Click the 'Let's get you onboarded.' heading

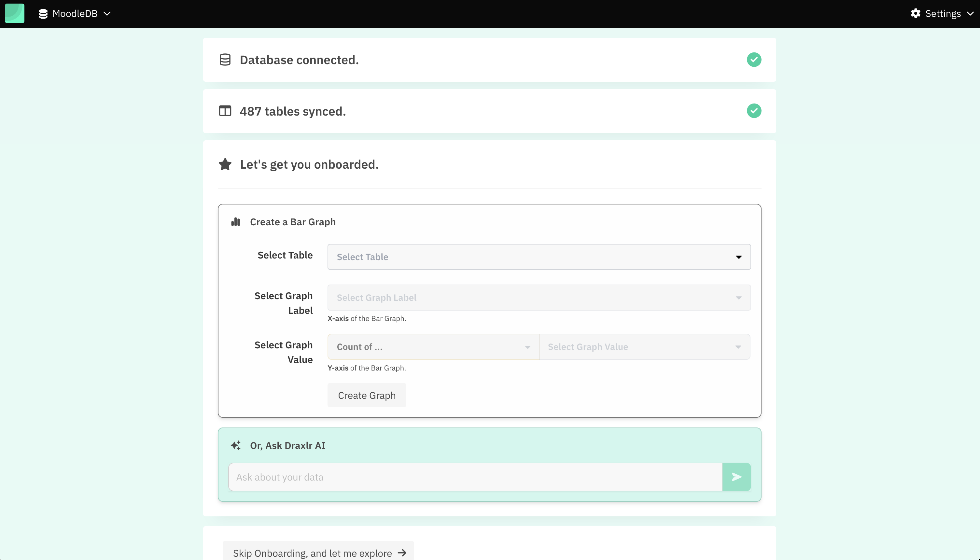pyautogui.click(x=309, y=165)
